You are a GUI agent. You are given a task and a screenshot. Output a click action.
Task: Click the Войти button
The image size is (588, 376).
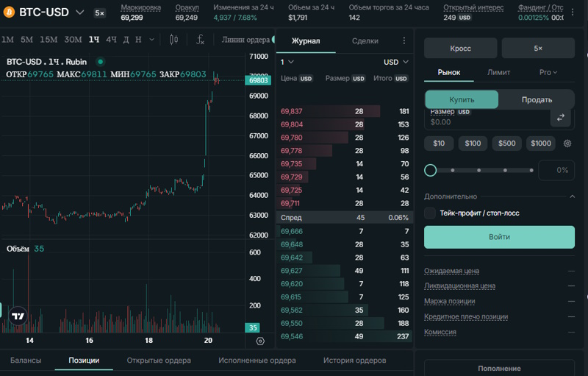pos(499,237)
